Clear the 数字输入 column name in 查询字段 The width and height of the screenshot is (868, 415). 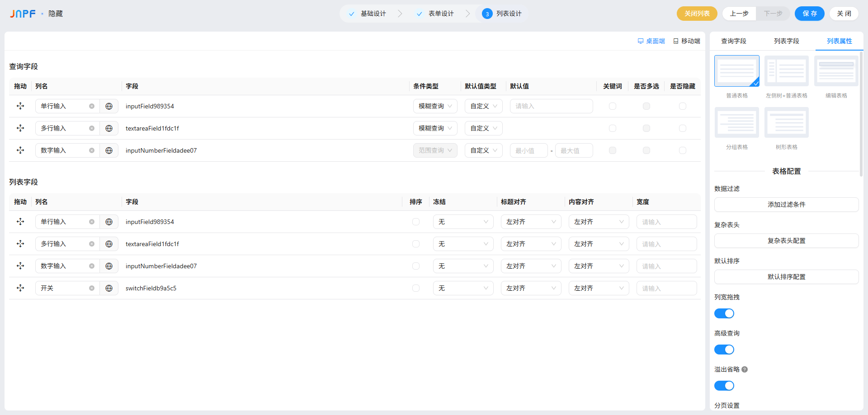click(92, 150)
